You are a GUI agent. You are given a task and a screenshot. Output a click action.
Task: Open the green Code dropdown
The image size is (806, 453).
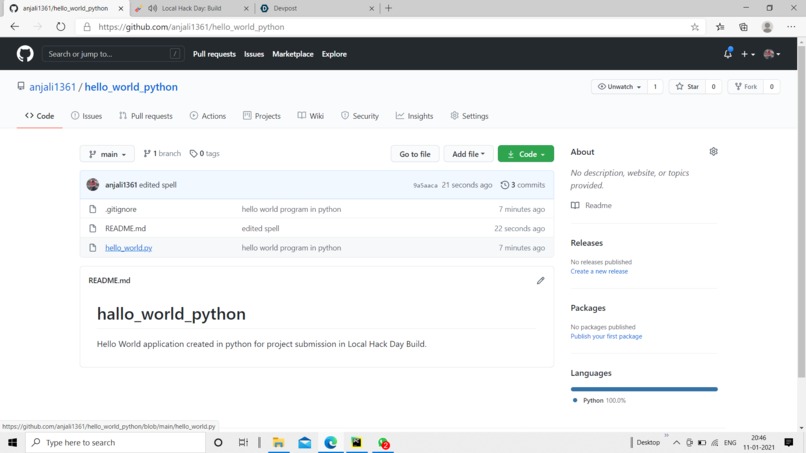(525, 154)
